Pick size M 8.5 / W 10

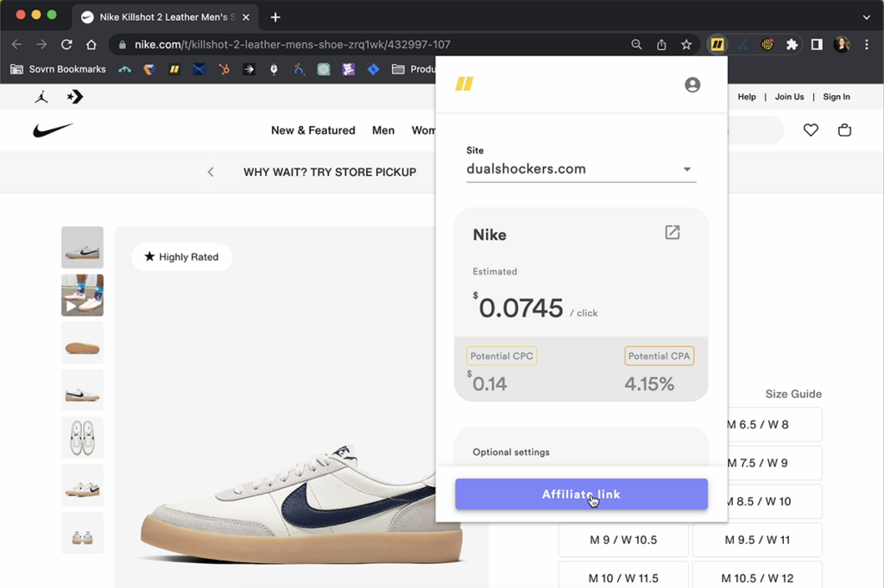774,501
